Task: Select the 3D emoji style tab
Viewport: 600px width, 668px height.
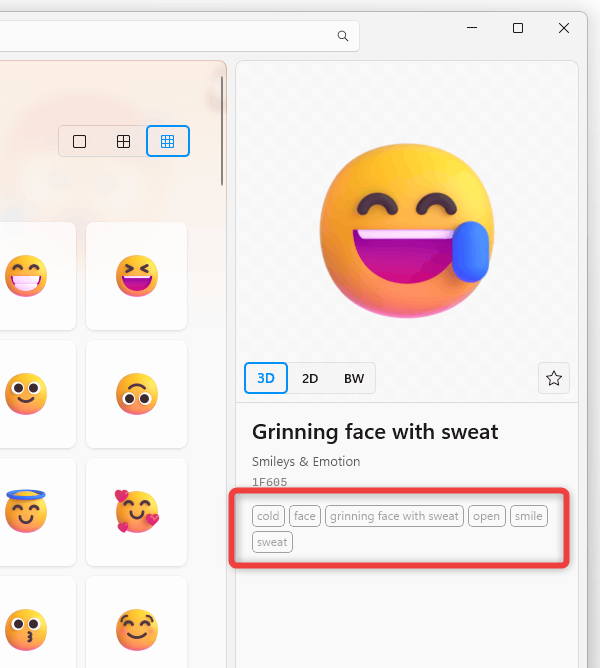Action: tap(266, 378)
